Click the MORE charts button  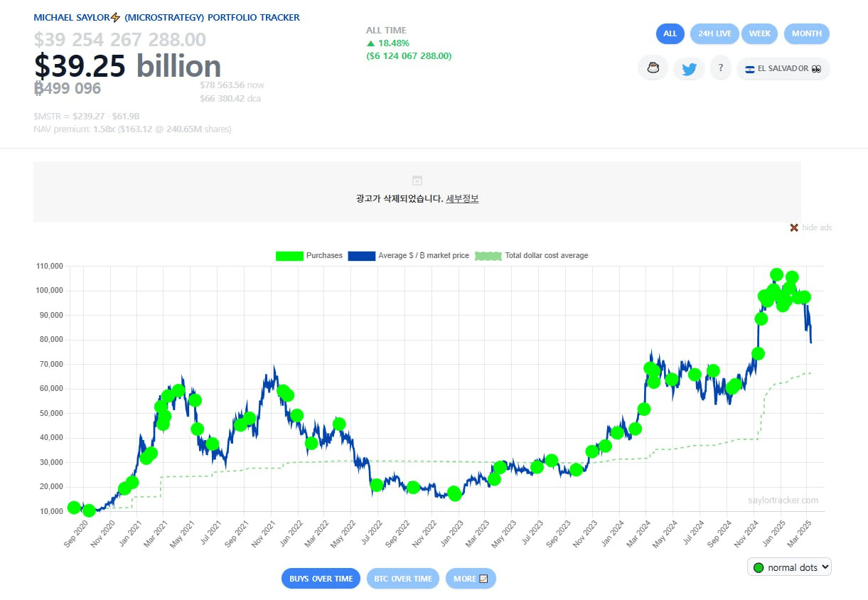[471, 579]
